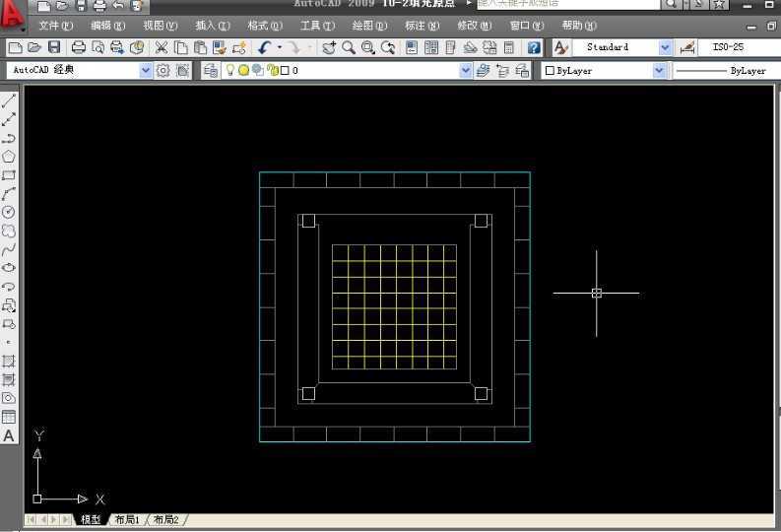Click the Plot Preview icon
Image resolution: width=781 pixels, height=532 pixels.
tap(98, 48)
